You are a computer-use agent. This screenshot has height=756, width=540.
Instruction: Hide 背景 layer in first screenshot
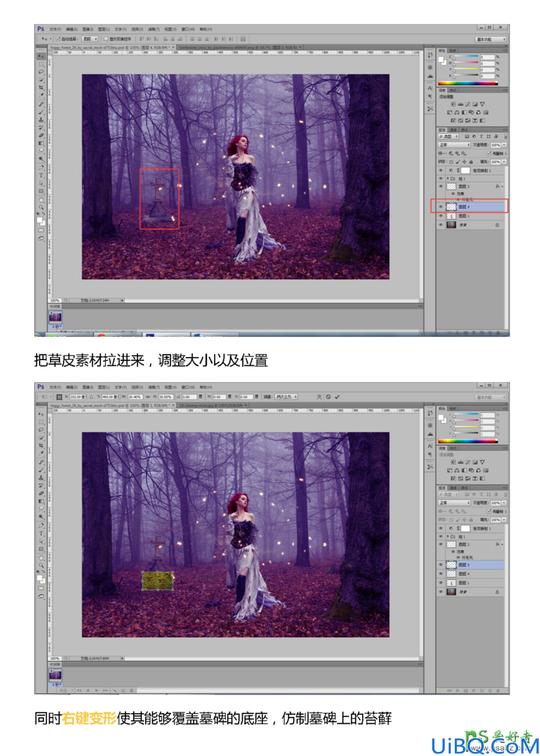click(440, 224)
